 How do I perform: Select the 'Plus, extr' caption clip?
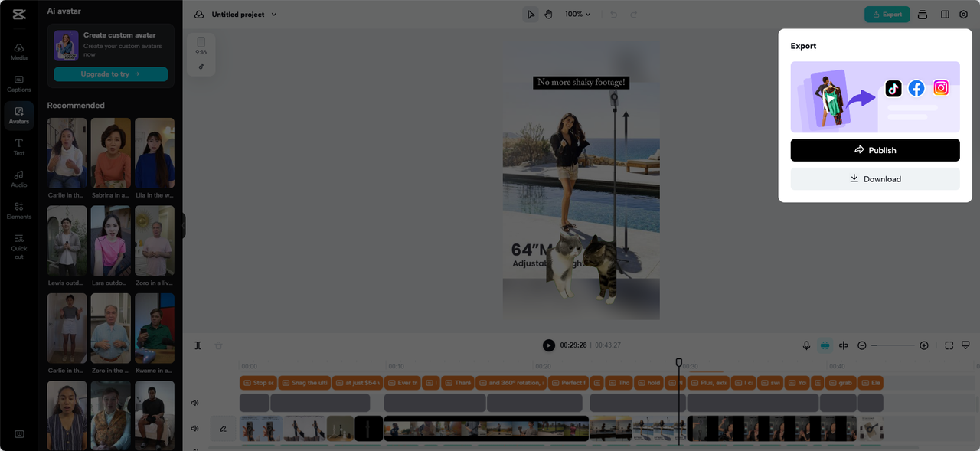708,383
